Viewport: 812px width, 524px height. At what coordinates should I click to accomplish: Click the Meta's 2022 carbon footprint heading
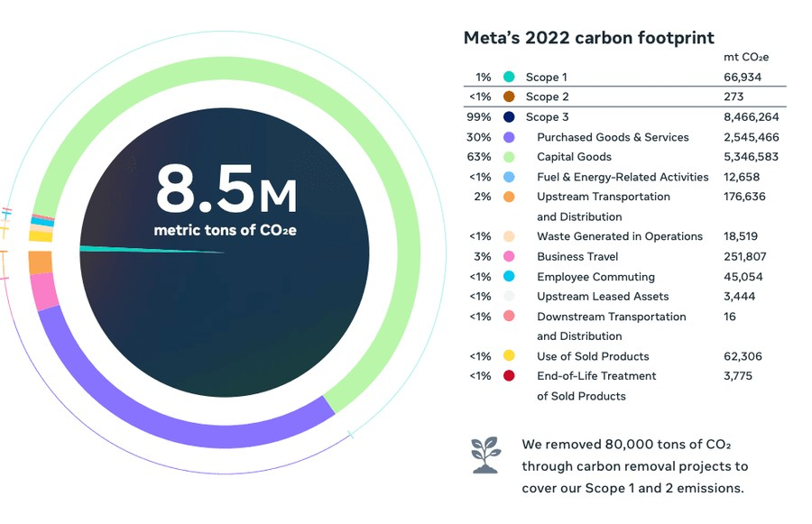tap(588, 38)
